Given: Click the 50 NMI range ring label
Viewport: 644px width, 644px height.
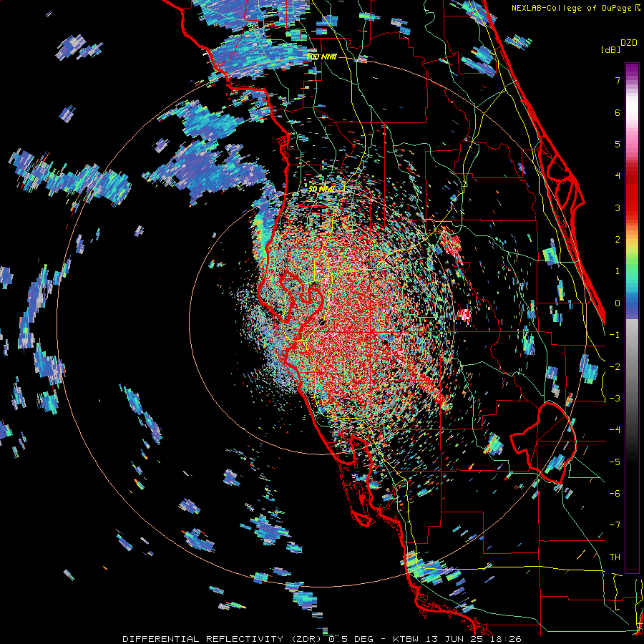Looking at the screenshot, I should pyautogui.click(x=321, y=189).
